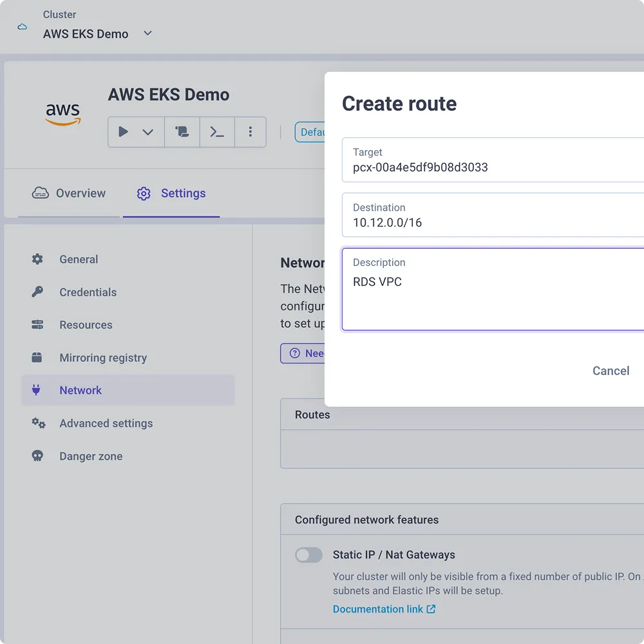Click the Description text area
644x644 pixels.
(493, 289)
